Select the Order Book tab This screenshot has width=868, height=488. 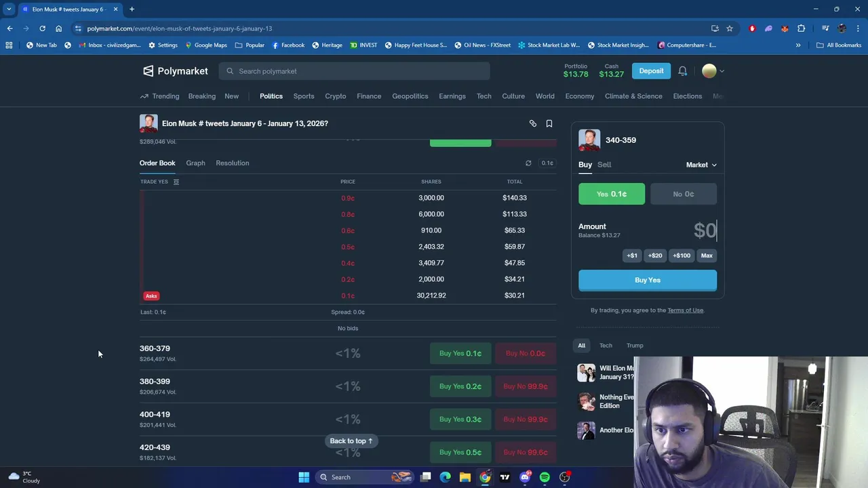(157, 163)
